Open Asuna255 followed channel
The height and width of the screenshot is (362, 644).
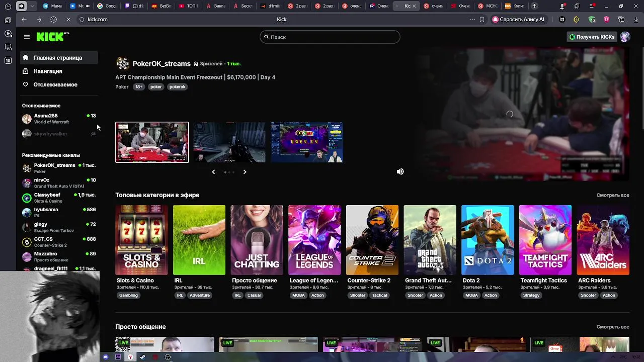click(59, 119)
